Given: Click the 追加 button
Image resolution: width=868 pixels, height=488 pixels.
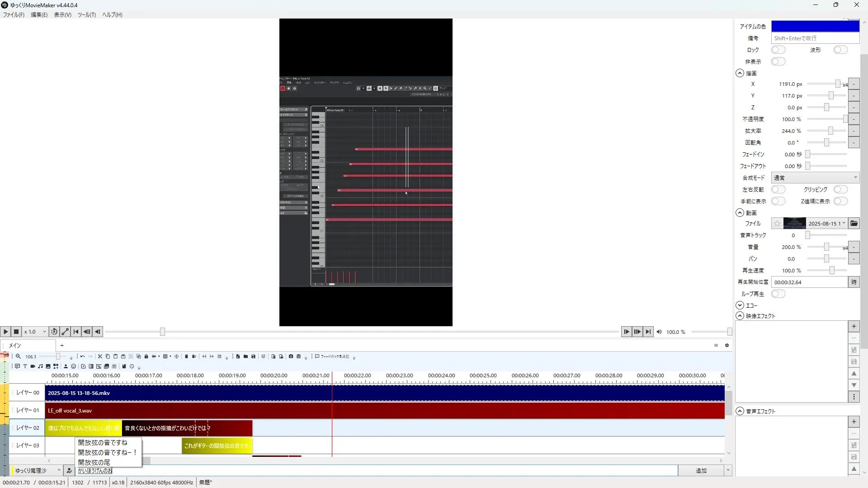Looking at the screenshot, I should tap(701, 470).
